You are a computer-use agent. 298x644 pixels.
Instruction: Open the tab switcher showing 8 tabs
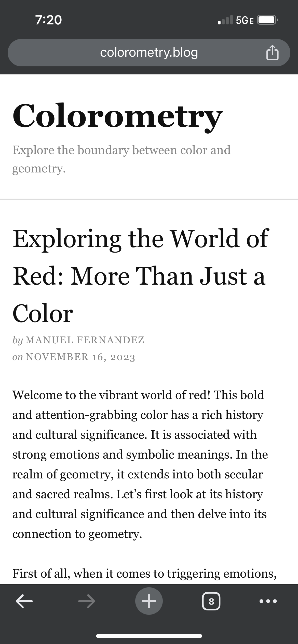211,601
